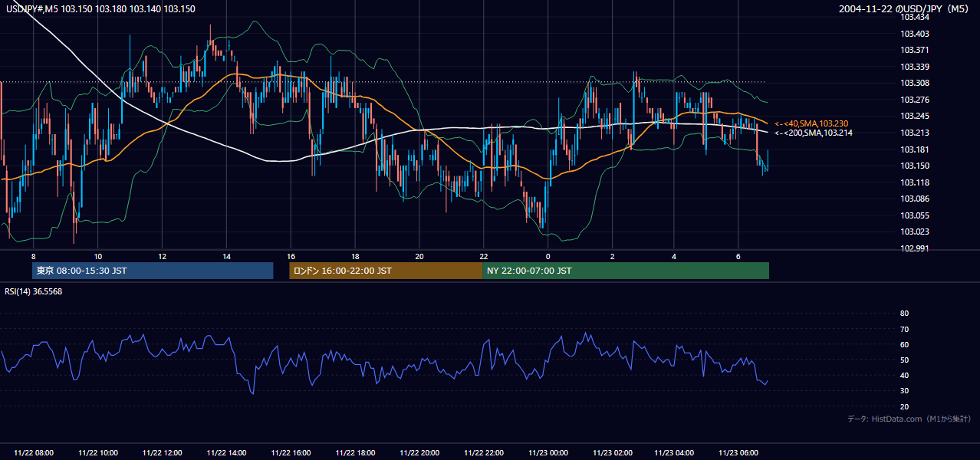
Task: Click price axis value 103.181
Action: click(914, 149)
